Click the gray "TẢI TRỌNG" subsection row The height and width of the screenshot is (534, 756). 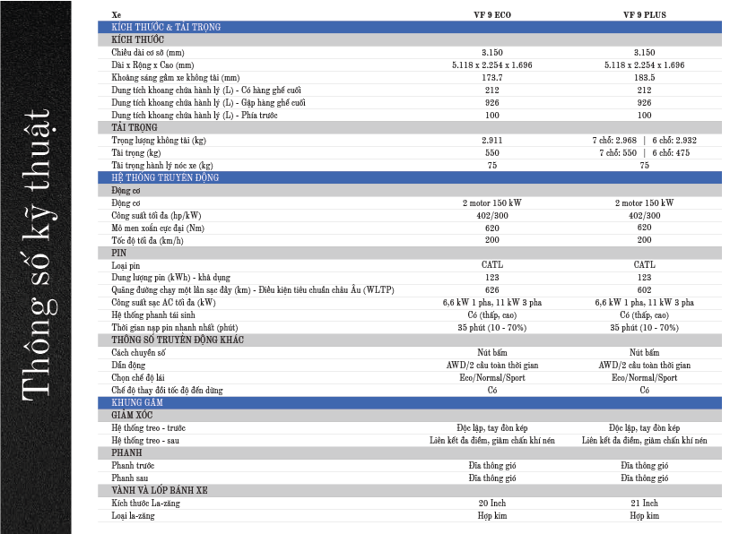pyautogui.click(x=135, y=128)
